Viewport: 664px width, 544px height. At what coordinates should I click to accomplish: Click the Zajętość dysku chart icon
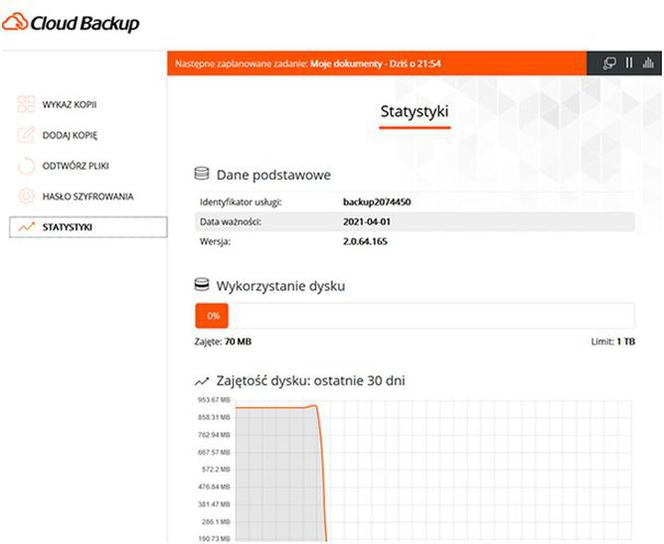click(202, 381)
